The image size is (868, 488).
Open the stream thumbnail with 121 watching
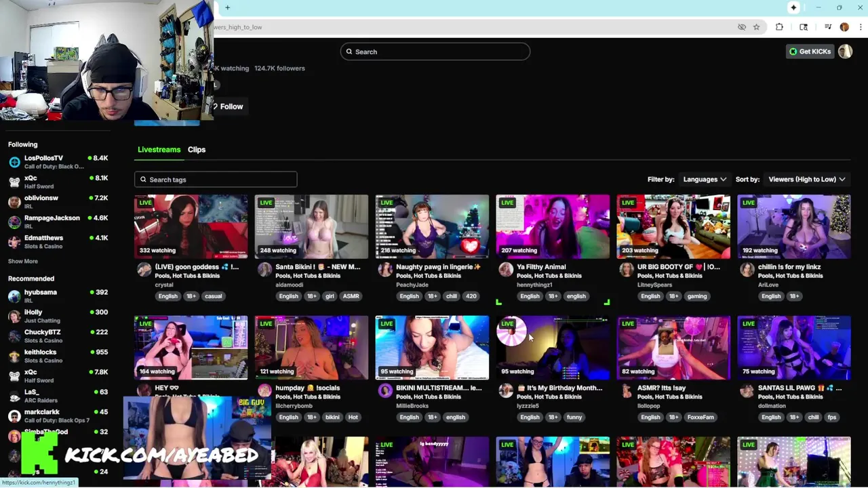[x=312, y=348]
